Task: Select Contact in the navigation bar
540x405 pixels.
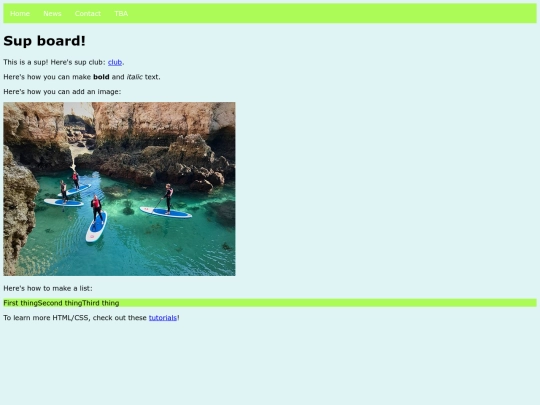Action: click(x=88, y=13)
